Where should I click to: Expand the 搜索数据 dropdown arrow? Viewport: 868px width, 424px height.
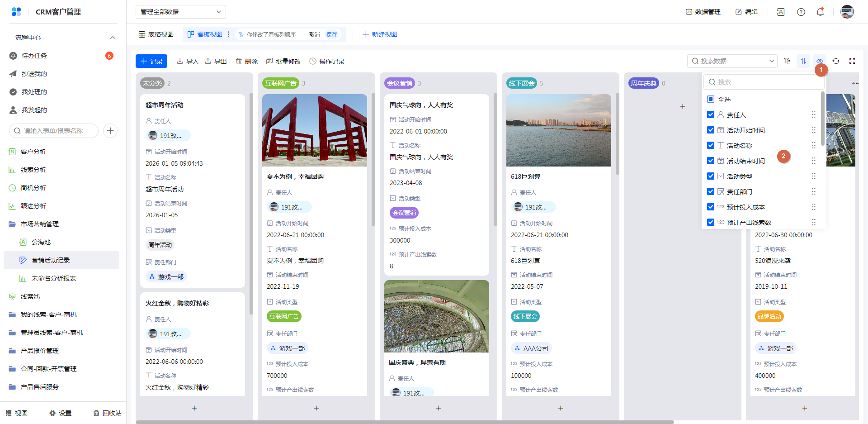pyautogui.click(x=771, y=61)
